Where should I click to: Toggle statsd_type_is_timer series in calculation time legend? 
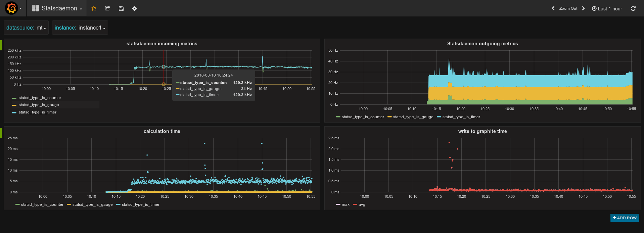point(141,204)
